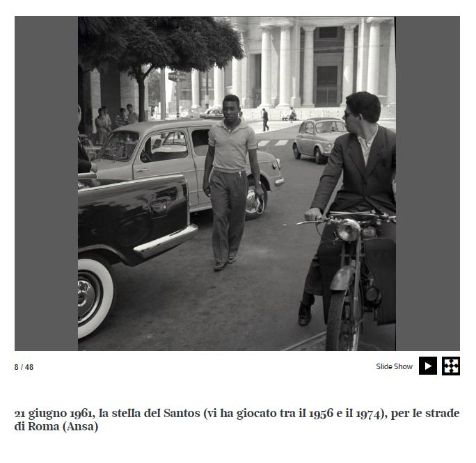Viewport: 476px width, 463px height.
Task: Click the street sign under the tree
Action: click(177, 76)
